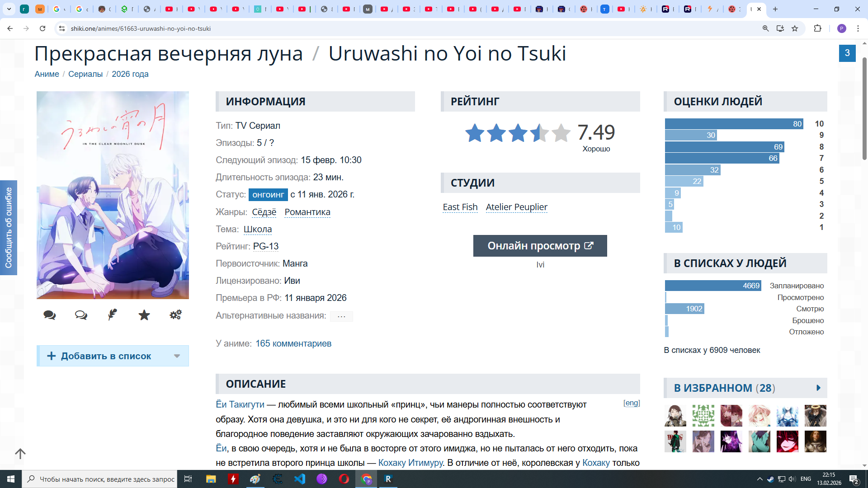Click the feather pen review icon

(113, 315)
